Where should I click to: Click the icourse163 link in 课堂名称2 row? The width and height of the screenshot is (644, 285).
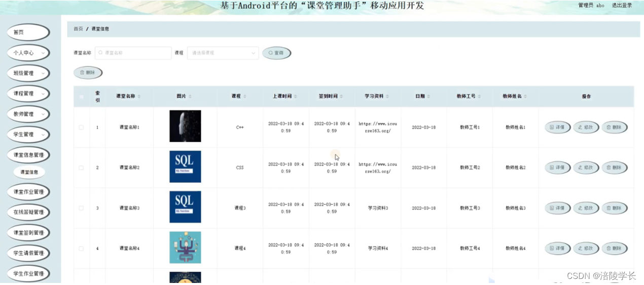coord(378,168)
